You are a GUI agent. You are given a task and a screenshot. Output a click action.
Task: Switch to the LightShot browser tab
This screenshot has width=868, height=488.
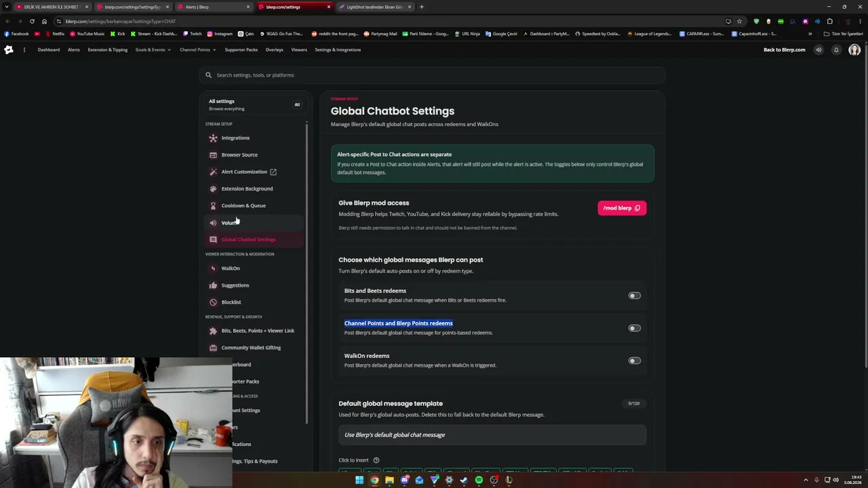(x=375, y=7)
